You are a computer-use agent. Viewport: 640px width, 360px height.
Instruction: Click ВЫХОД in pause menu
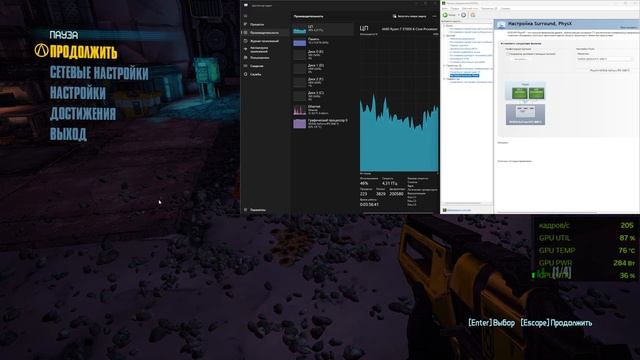coord(68,134)
